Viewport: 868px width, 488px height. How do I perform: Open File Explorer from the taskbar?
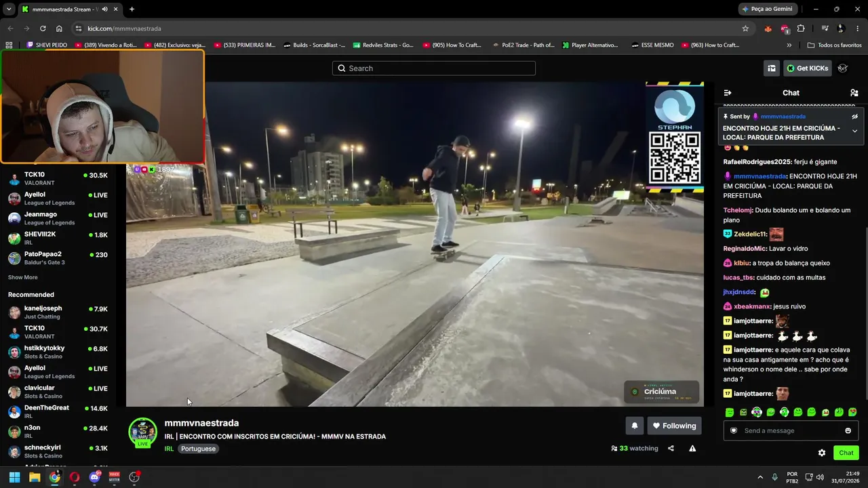[x=35, y=477]
